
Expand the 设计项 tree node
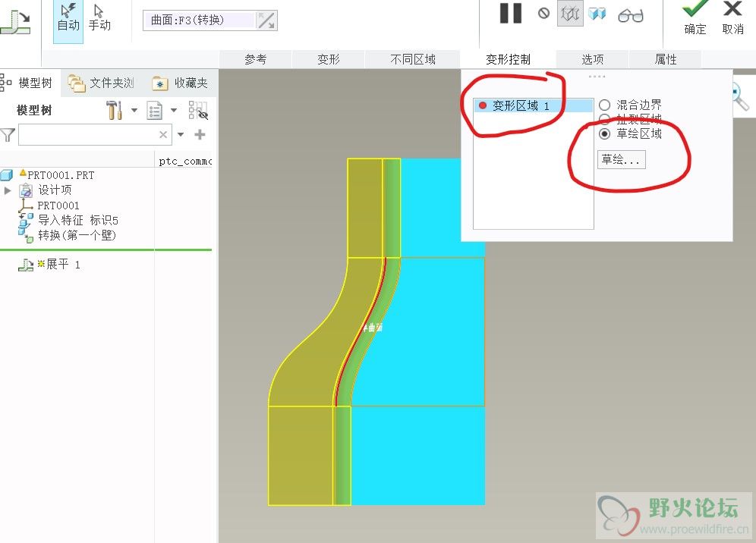point(8,190)
